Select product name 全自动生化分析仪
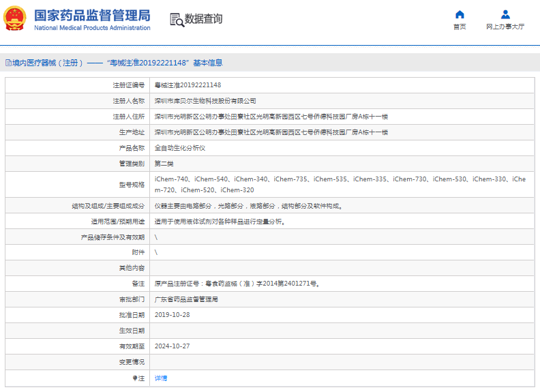This screenshot has width=540, height=392. pyautogui.click(x=180, y=148)
